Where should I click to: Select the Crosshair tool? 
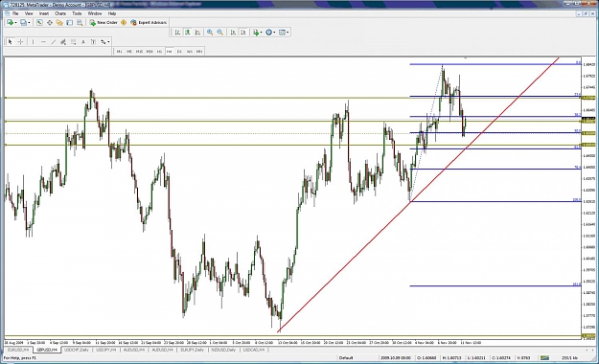(x=21, y=42)
